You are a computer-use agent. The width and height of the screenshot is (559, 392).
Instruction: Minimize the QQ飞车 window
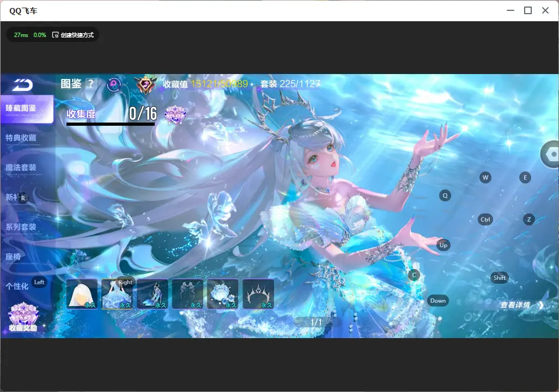point(511,11)
